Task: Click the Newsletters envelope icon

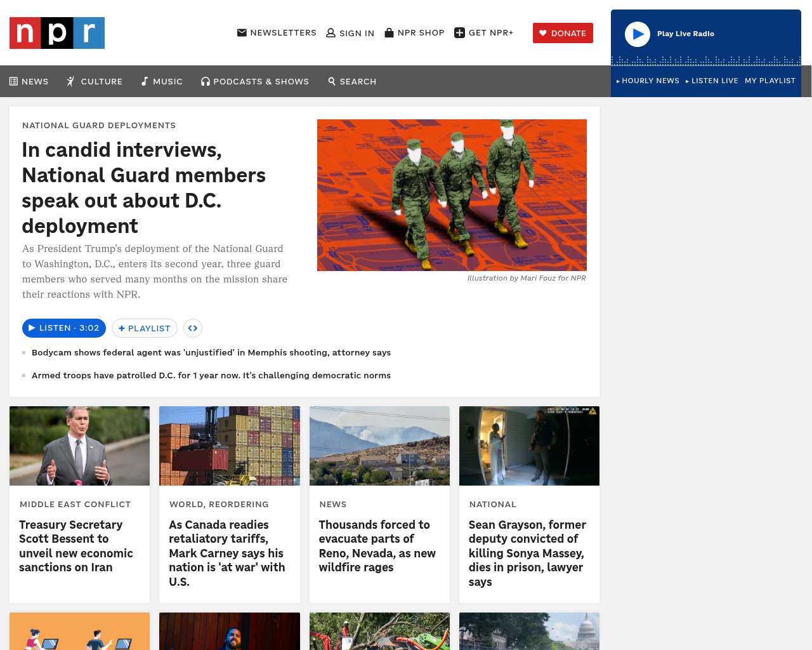Action: tap(242, 32)
